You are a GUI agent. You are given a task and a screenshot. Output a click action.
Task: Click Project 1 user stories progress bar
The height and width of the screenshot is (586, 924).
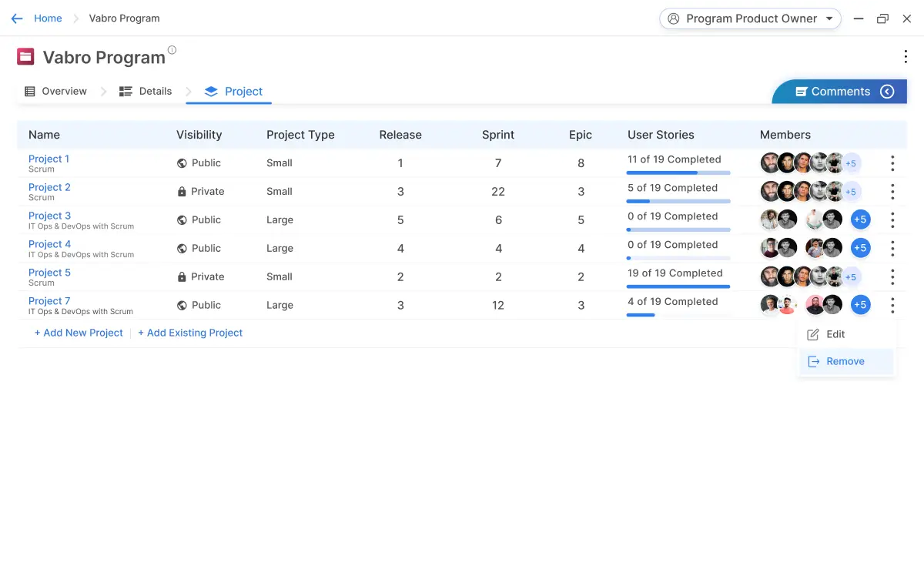coord(678,172)
